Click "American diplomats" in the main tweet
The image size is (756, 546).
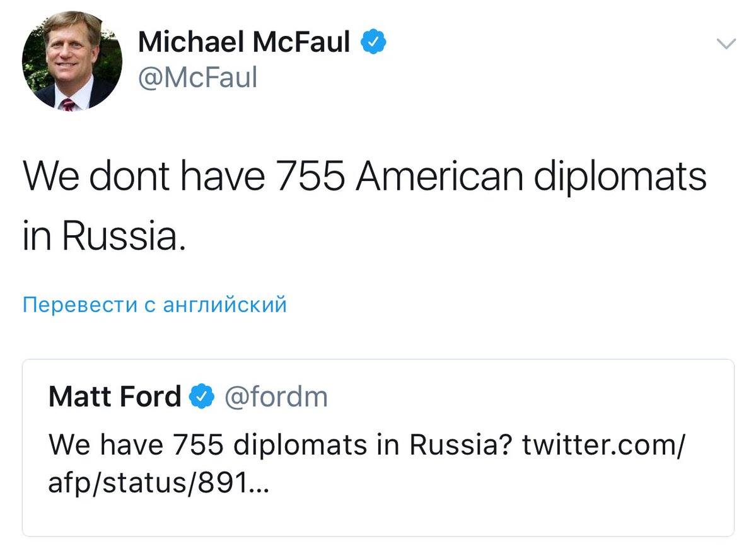coord(530,177)
